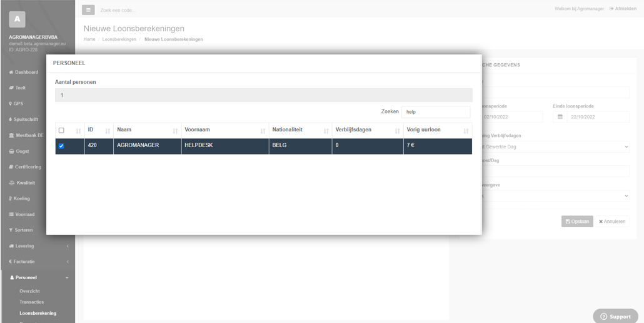Open Sorteren in the sidebar
Screen dimensions: 644x323
21,230
